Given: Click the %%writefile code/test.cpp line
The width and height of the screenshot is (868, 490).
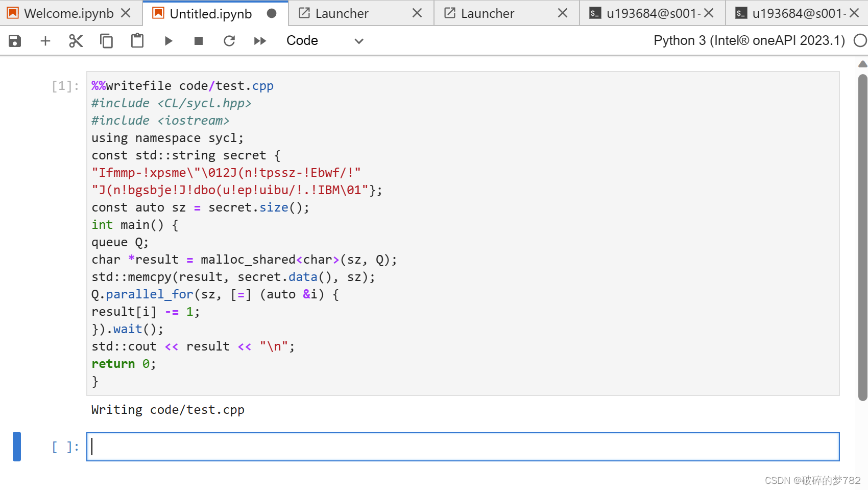Looking at the screenshot, I should pyautogui.click(x=182, y=86).
